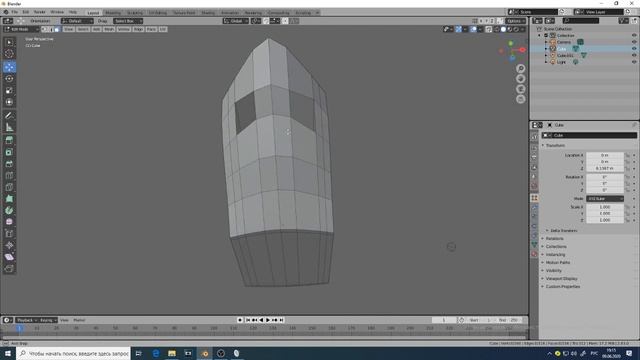Choose the Knife tool

(9, 187)
